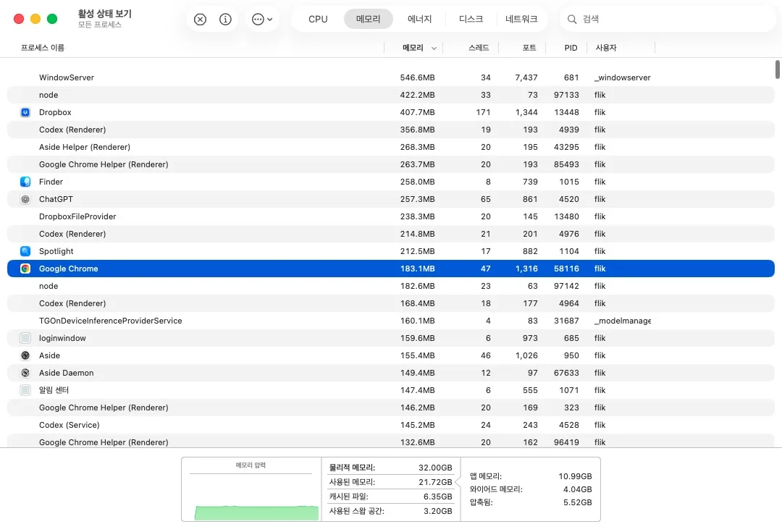Click the _modelmanage user cell
782x532 pixels.
click(x=623, y=321)
